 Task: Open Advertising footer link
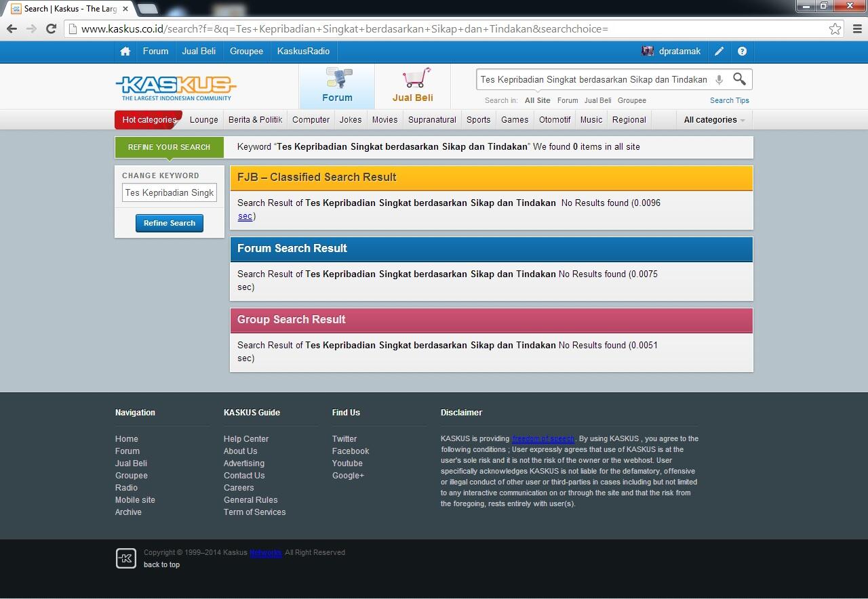pos(244,463)
